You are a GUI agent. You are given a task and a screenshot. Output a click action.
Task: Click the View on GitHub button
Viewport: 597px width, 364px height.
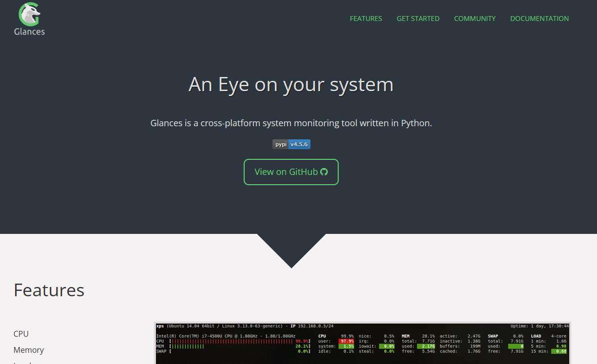tap(291, 172)
